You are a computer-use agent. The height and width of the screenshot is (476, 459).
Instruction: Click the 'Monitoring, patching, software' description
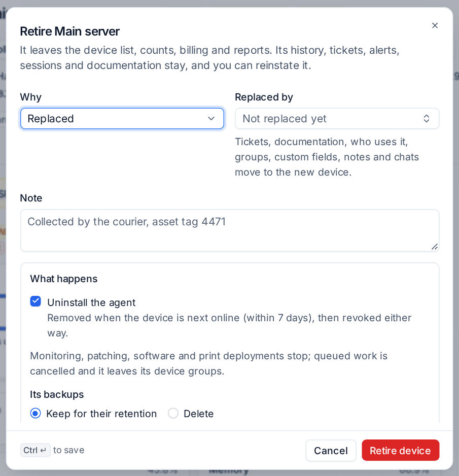coord(209,363)
